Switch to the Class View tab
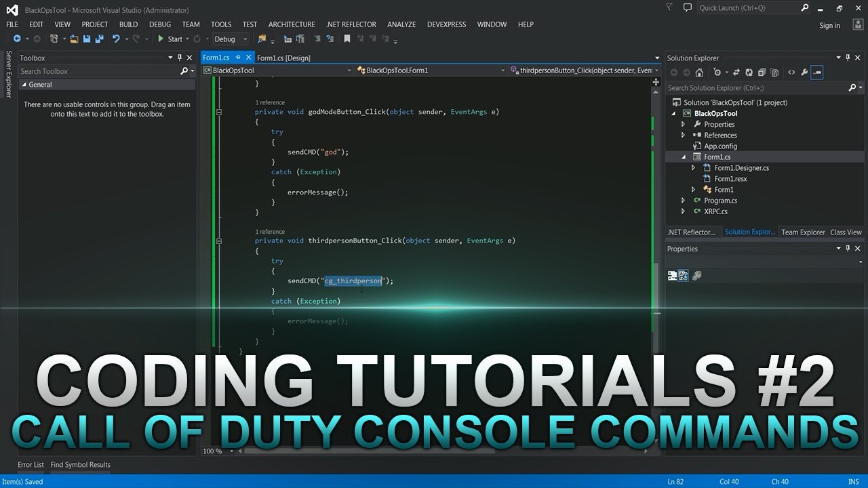Screen dimensions: 868x488 coord(846,232)
